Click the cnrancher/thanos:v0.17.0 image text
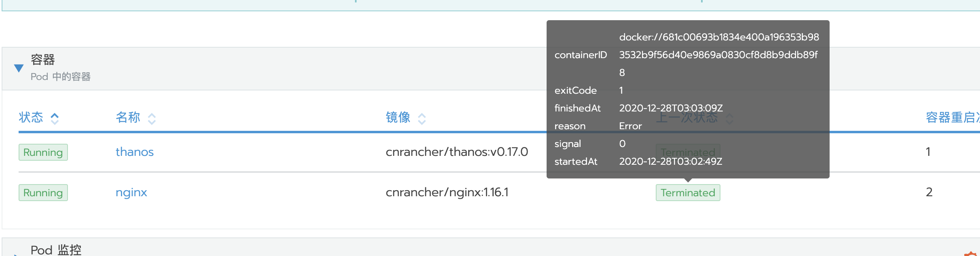The width and height of the screenshot is (980, 256). click(x=457, y=152)
